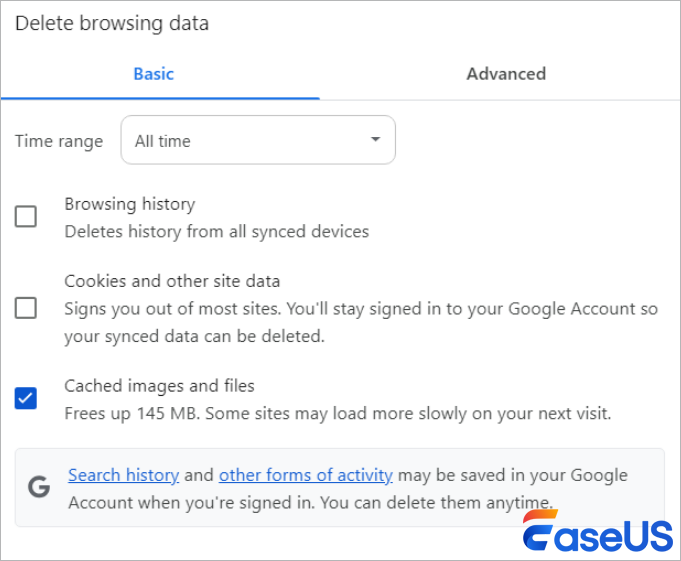
Task: Open the Search history link
Action: pos(123,475)
